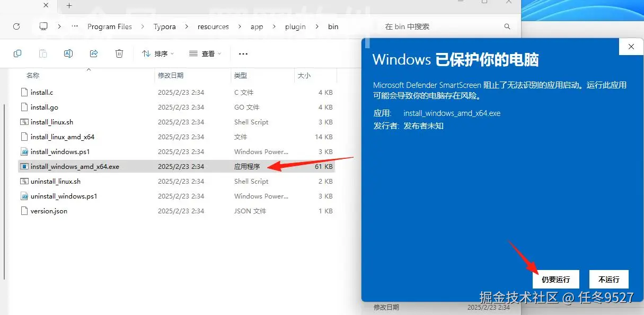Sort by 大小 column header
Image resolution: width=644 pixels, height=315 pixels.
tap(304, 76)
